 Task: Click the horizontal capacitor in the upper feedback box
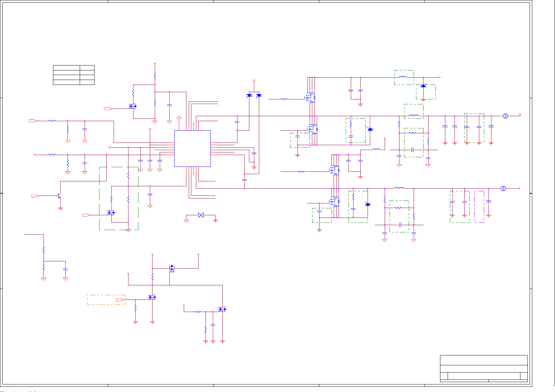413,150
